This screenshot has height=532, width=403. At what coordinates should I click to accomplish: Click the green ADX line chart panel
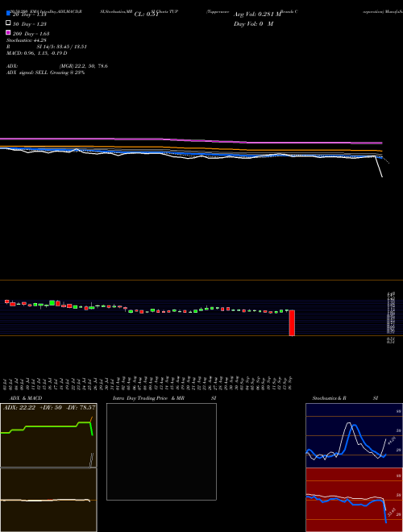(48, 435)
